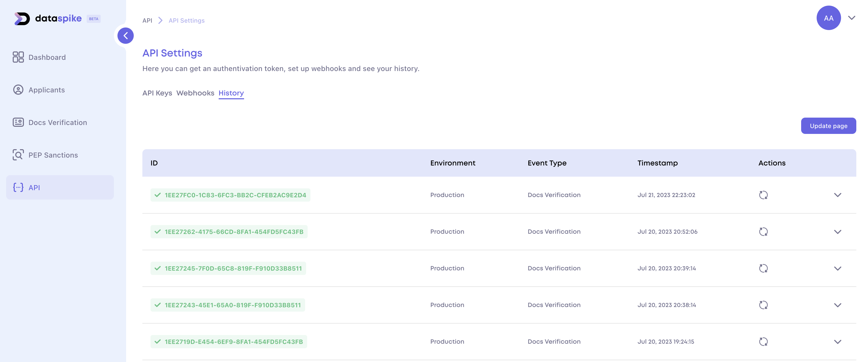
Task: Click the ID column header
Action: click(154, 163)
